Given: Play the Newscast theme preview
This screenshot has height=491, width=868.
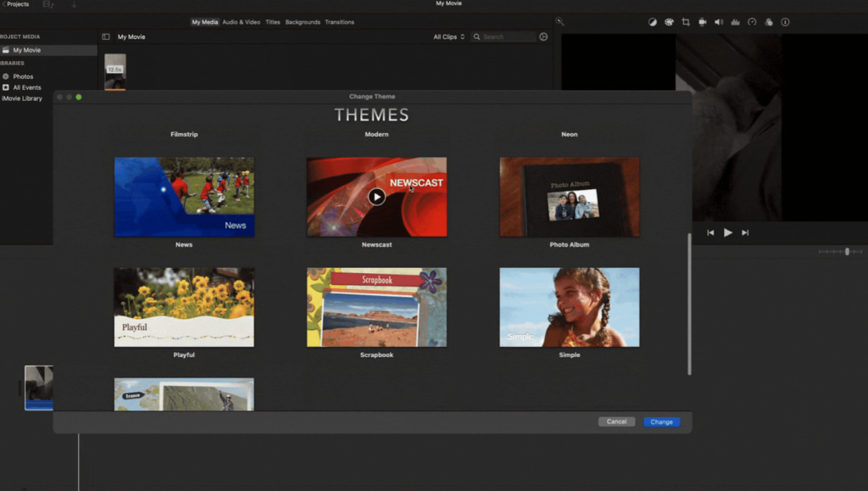Looking at the screenshot, I should coord(376,197).
